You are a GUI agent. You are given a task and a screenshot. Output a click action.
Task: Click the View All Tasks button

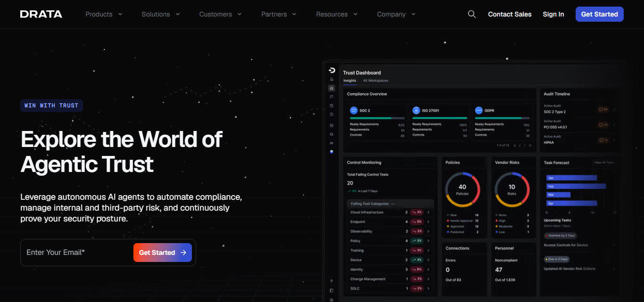point(604,163)
